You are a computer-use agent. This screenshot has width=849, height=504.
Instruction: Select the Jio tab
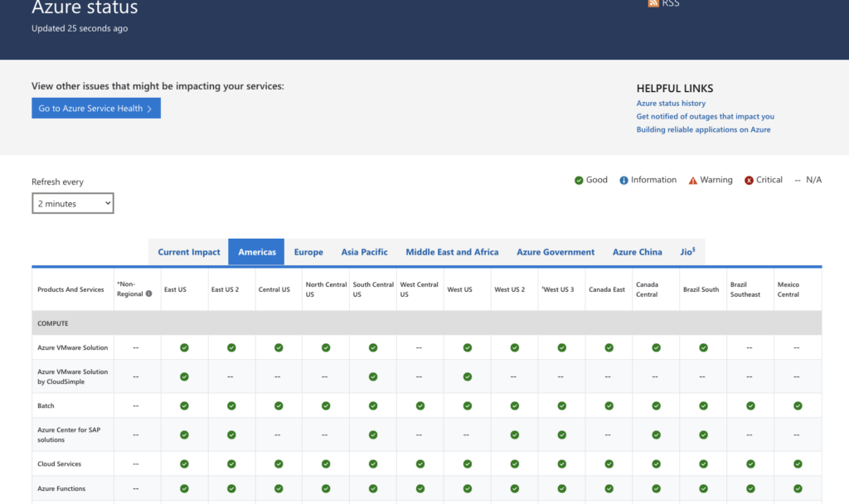pos(687,252)
